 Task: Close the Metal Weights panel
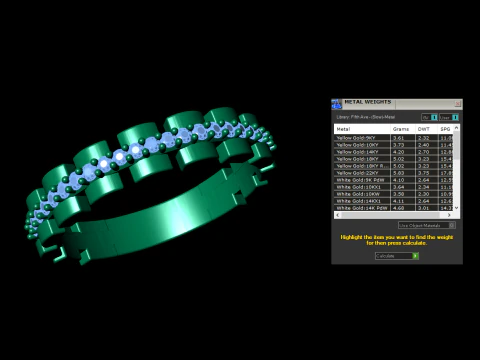click(458, 104)
